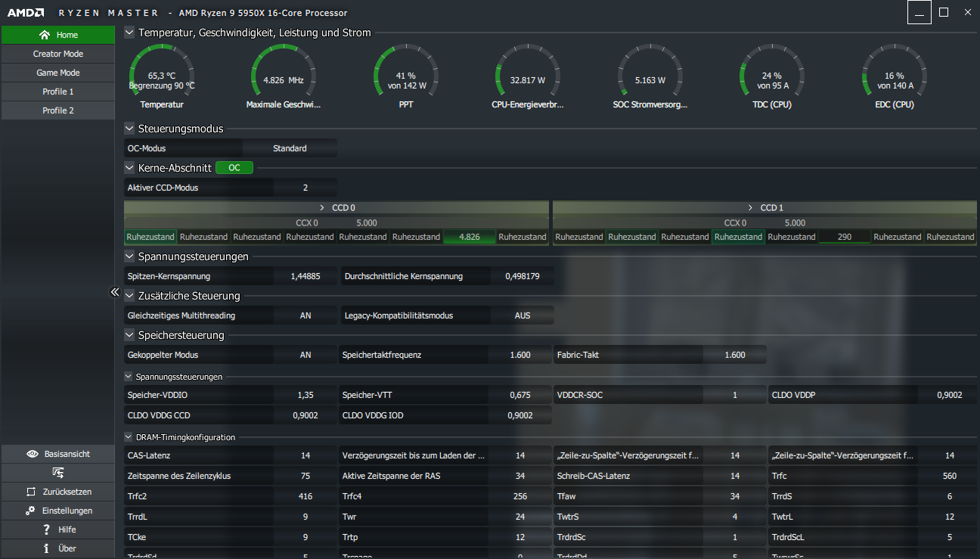Screen dimensions: 980x559
Task: Click the Zurücksetzen button
Action: click(x=58, y=492)
